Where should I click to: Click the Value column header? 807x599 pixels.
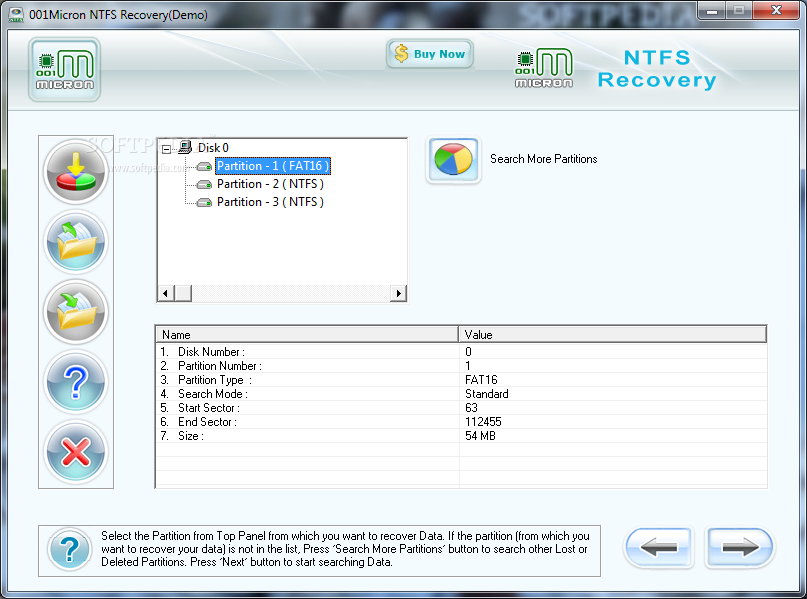click(612, 334)
